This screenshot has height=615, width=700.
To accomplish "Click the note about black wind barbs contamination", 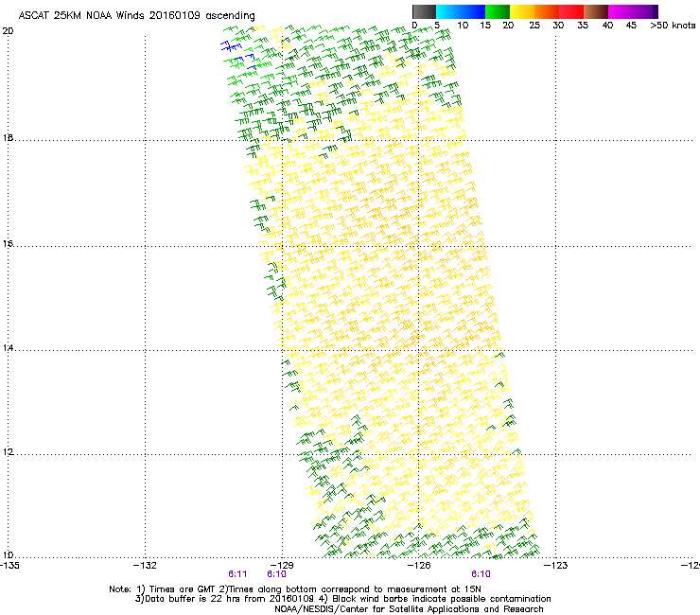I will pyautogui.click(x=435, y=599).
